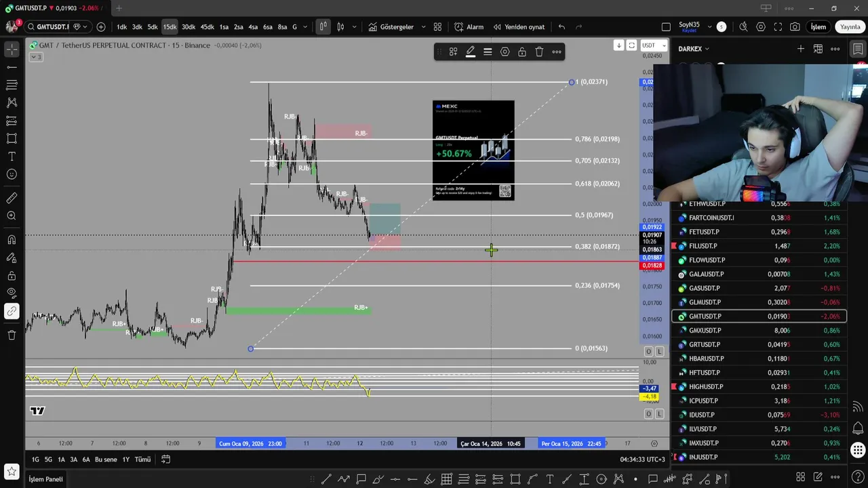868x488 pixels.
Task: Click the add symbol plus icon next to search
Action: [x=101, y=27]
